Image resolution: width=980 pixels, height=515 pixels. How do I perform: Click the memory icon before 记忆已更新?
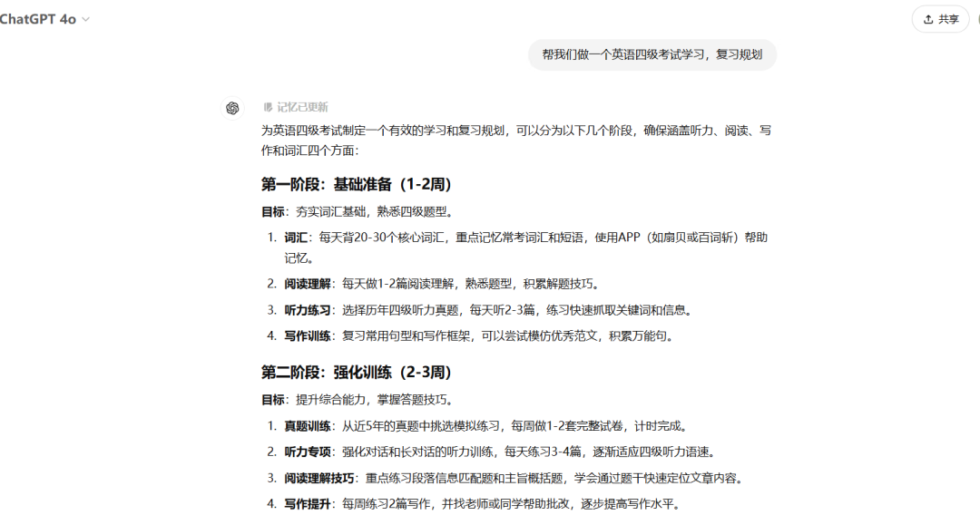pos(268,107)
